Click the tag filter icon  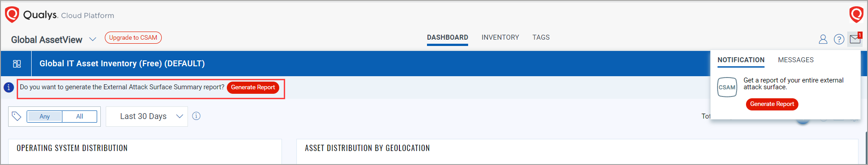[17, 116]
